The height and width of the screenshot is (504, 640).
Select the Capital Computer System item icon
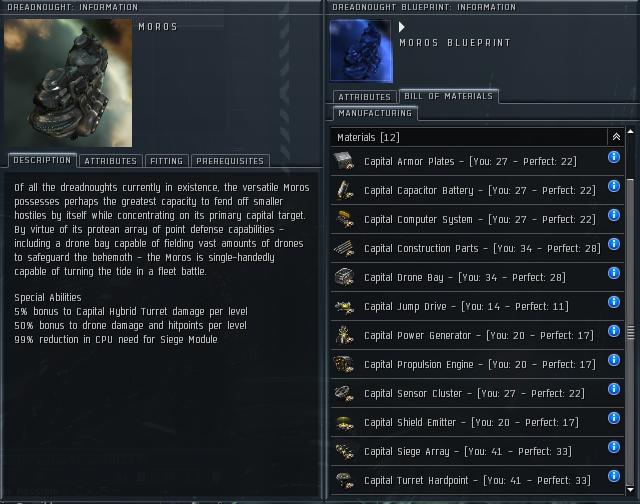click(344, 219)
